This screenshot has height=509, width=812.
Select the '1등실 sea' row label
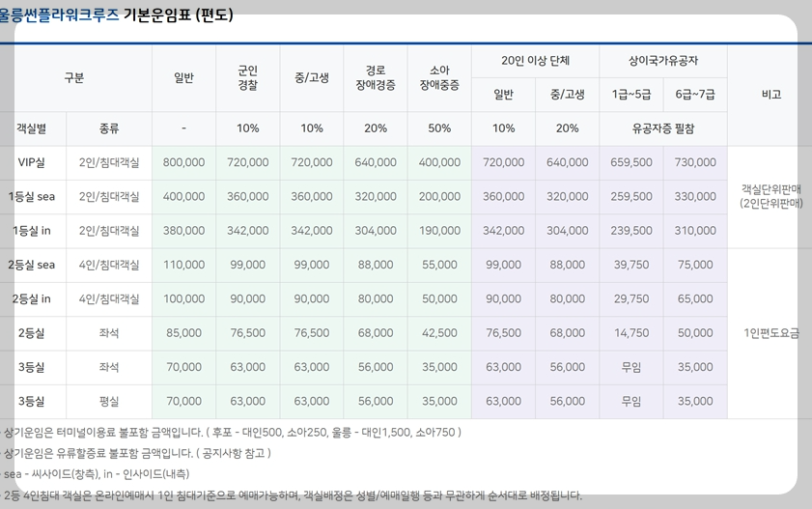pyautogui.click(x=32, y=197)
